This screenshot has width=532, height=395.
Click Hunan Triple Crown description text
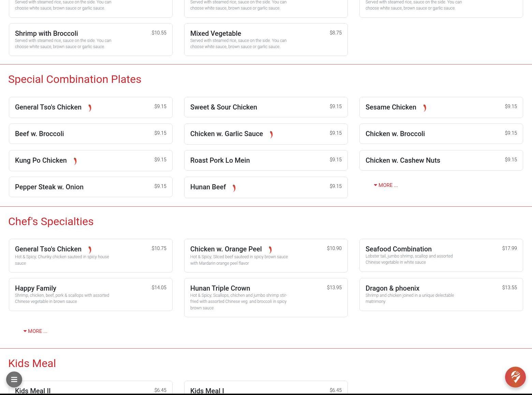(x=239, y=302)
